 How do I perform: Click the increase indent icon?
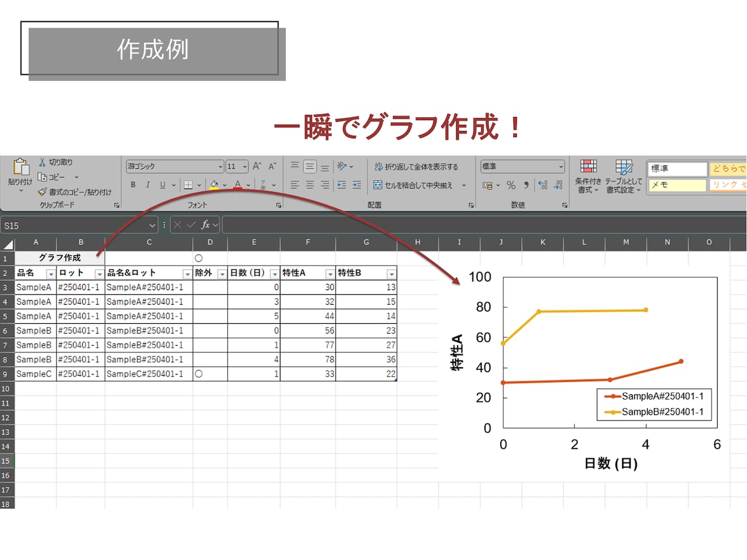click(357, 185)
